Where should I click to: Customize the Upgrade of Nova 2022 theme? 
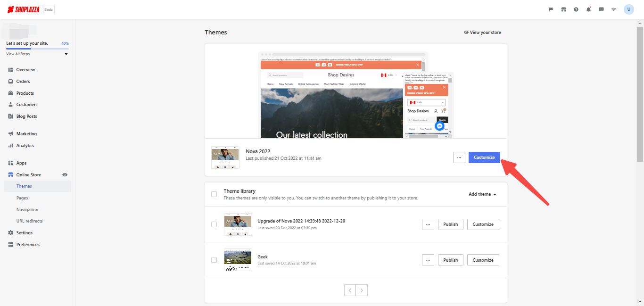(483, 224)
